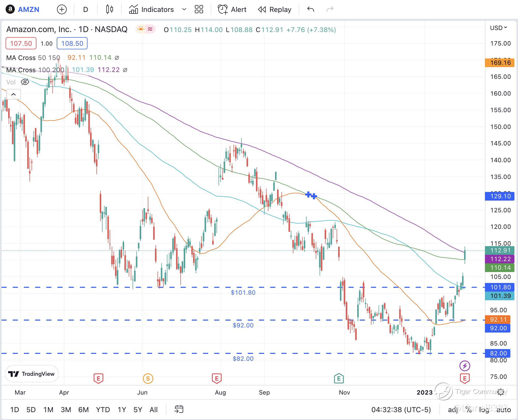
Task: Add symbol with the plus icon
Action: pyautogui.click(x=62, y=10)
